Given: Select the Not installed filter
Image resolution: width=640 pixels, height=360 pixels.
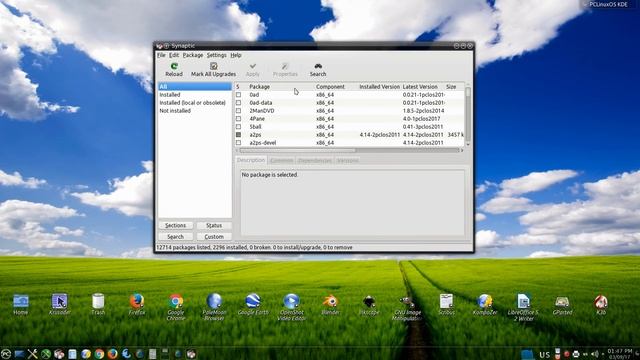Looking at the screenshot, I should tap(195, 111).
